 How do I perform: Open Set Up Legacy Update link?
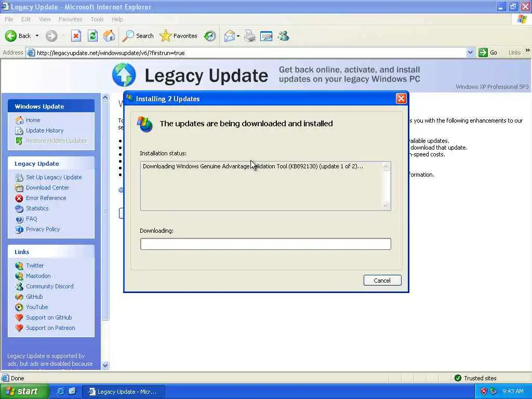[x=54, y=178]
